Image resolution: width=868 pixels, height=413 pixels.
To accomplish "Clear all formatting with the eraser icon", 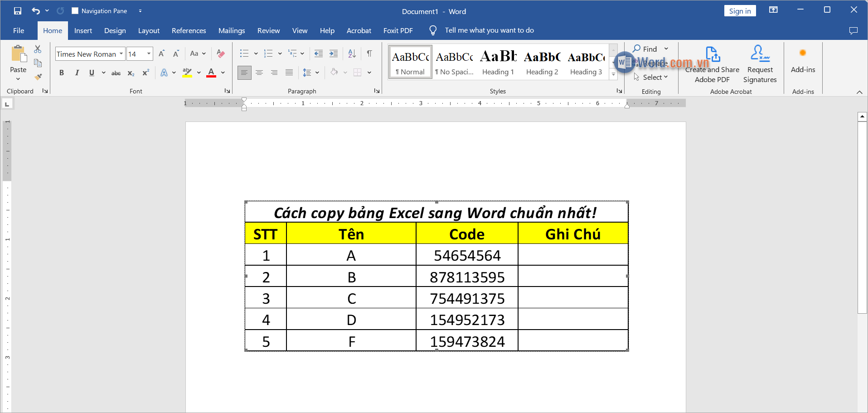I will [x=221, y=53].
